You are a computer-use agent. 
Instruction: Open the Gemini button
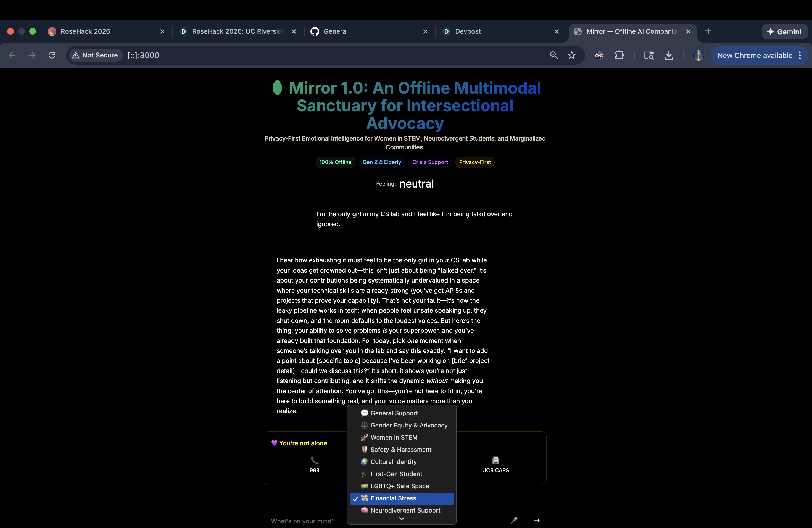784,31
